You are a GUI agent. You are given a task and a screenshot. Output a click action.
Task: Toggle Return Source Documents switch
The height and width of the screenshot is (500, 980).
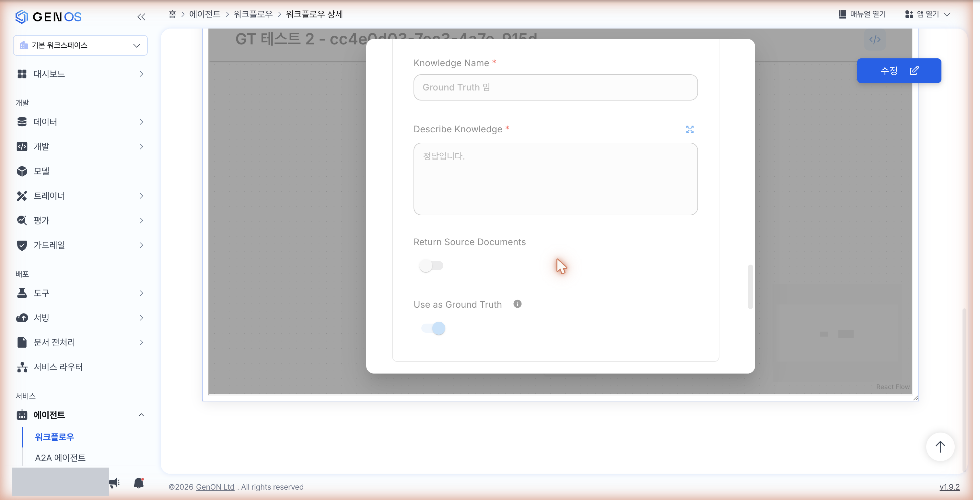pyautogui.click(x=431, y=266)
